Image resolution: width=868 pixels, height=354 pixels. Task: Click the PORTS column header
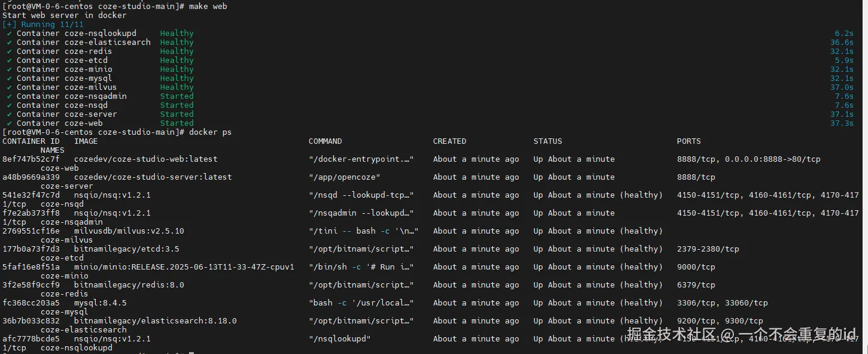click(689, 141)
